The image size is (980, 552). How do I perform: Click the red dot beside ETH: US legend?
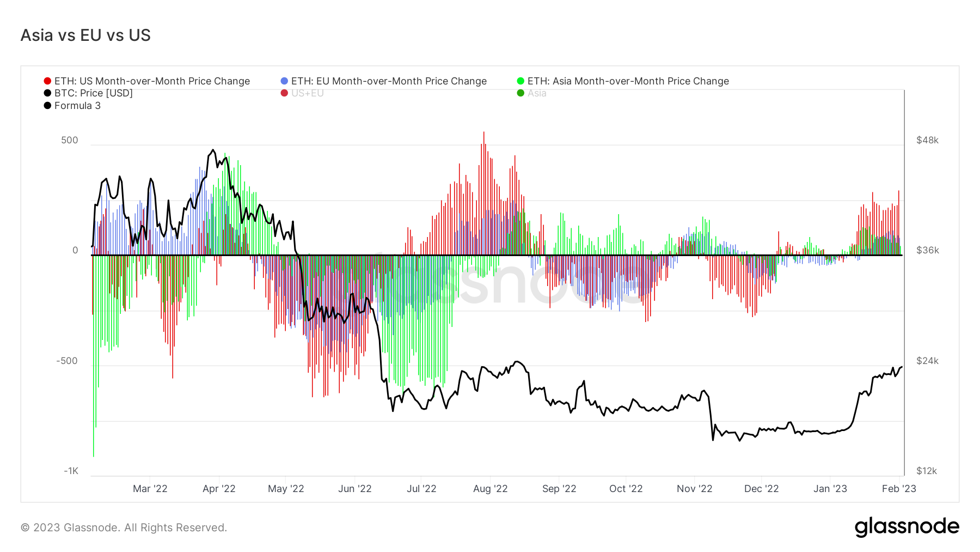coord(47,81)
